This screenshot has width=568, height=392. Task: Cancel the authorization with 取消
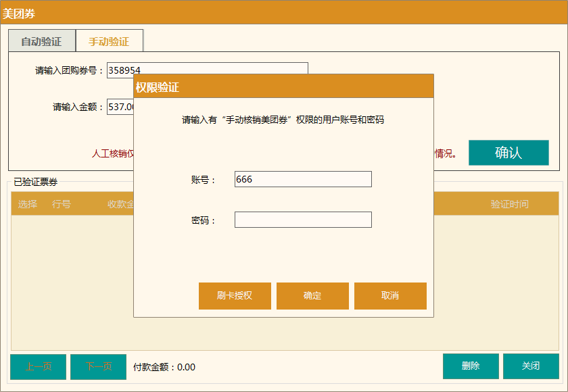390,295
